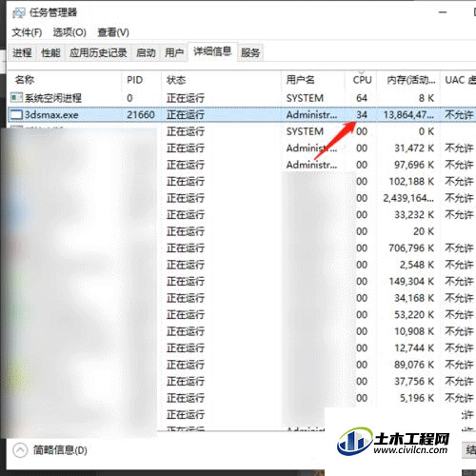Click 正在运行 status of 3dsmax.exe row
Screen dimensions: 476x476
coord(186,114)
